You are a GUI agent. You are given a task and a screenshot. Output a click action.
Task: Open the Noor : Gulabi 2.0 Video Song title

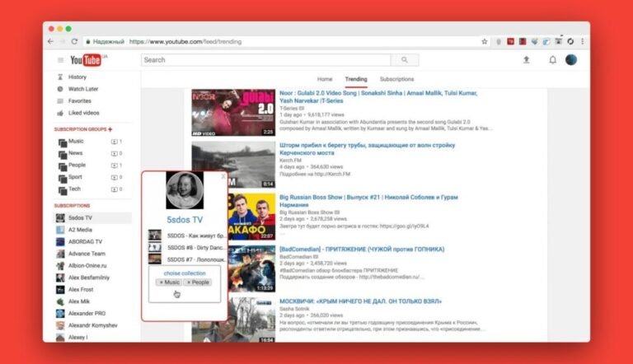tap(378, 97)
